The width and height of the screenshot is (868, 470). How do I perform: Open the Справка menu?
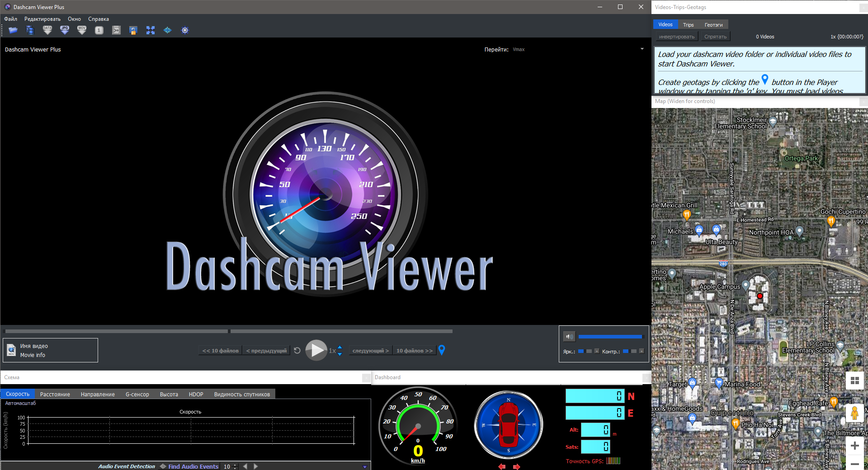point(99,19)
